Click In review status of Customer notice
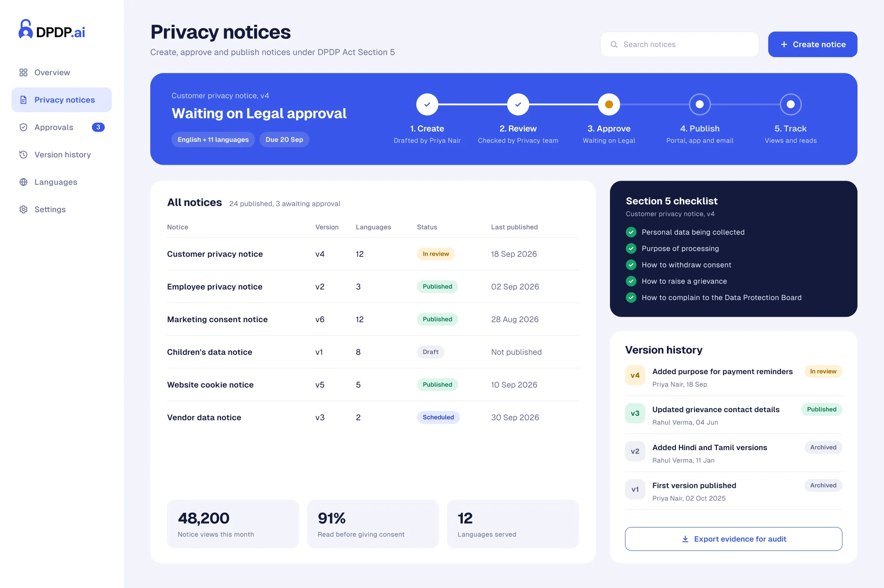The width and height of the screenshot is (884, 588). click(435, 254)
